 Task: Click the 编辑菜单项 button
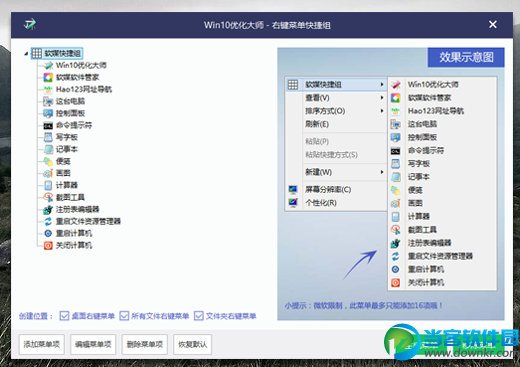coord(93,344)
